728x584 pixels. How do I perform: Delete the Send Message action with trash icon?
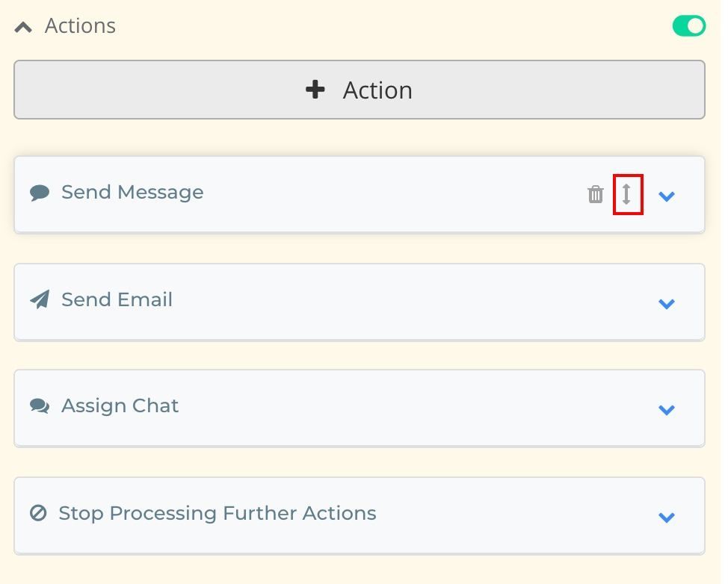click(x=595, y=195)
